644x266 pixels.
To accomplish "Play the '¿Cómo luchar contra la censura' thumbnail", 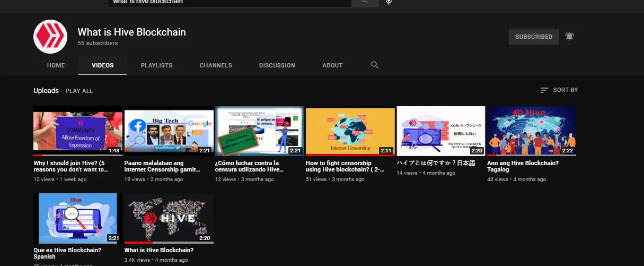I will point(260,131).
